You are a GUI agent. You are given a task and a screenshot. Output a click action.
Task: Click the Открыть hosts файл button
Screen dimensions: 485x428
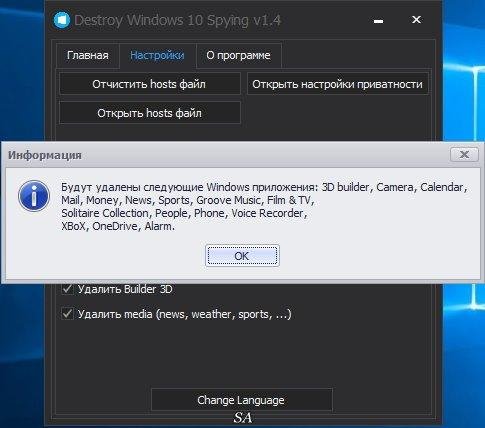coord(149,113)
